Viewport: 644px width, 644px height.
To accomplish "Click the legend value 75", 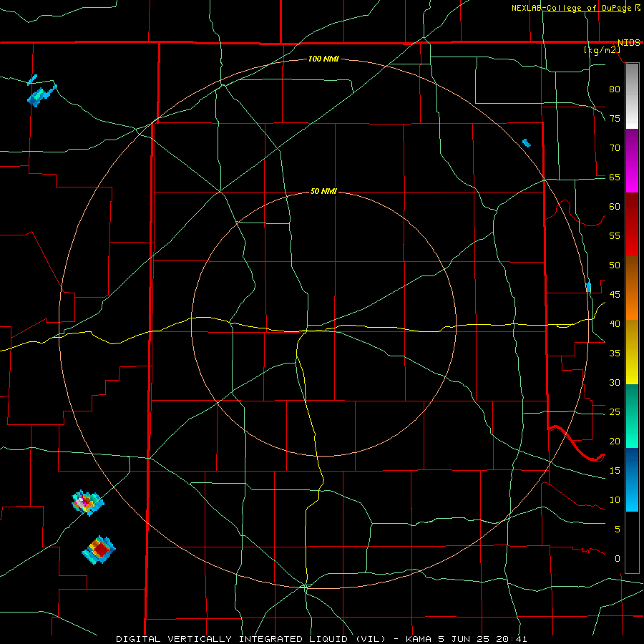I will coord(615,118).
